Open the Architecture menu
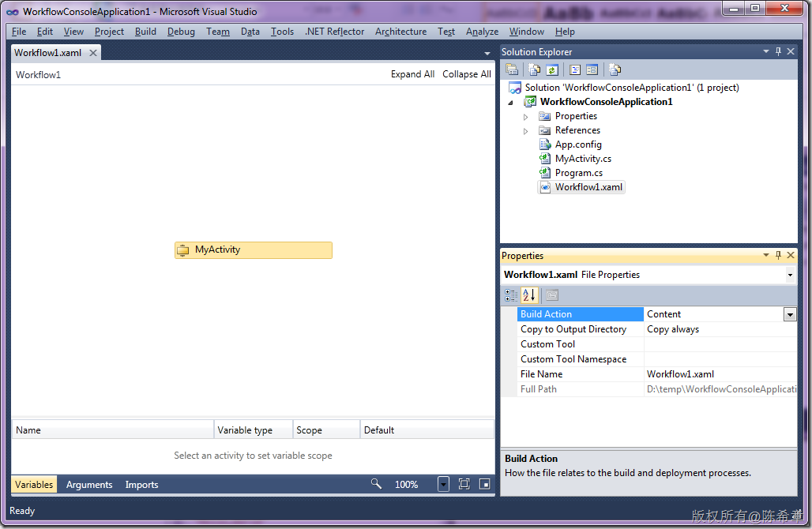 pyautogui.click(x=400, y=32)
